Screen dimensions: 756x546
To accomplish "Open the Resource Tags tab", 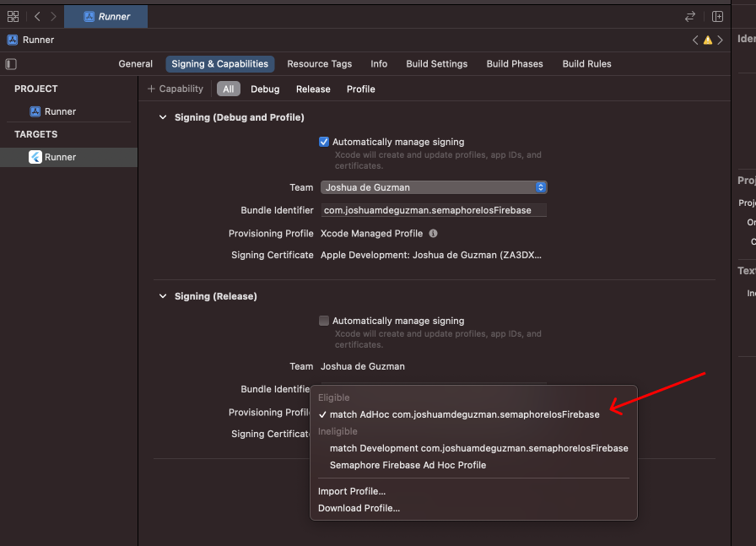I will [320, 63].
